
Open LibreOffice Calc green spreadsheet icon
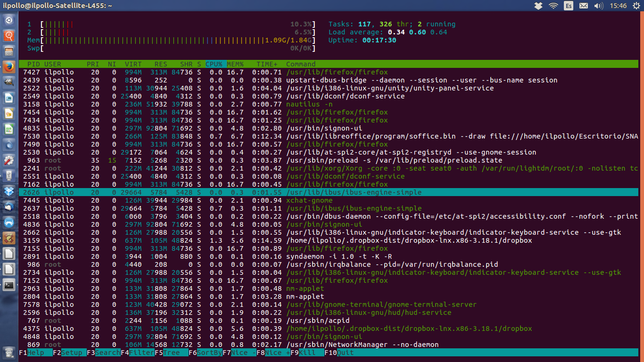(x=9, y=129)
